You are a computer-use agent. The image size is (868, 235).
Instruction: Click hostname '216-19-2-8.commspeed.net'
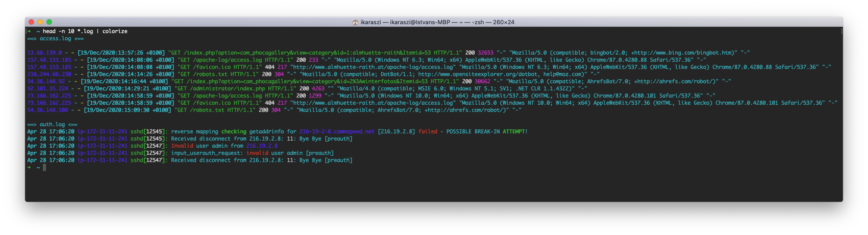coord(337,132)
